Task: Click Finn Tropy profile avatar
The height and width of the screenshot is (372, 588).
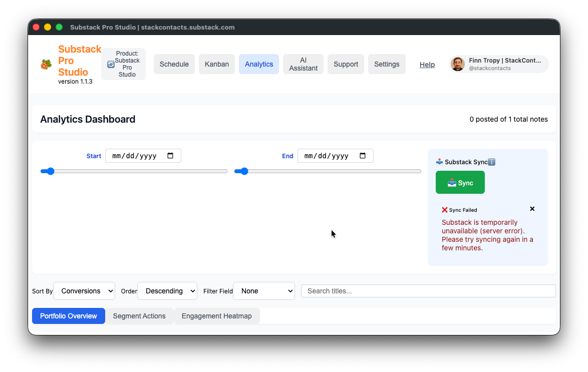Action: click(x=457, y=64)
